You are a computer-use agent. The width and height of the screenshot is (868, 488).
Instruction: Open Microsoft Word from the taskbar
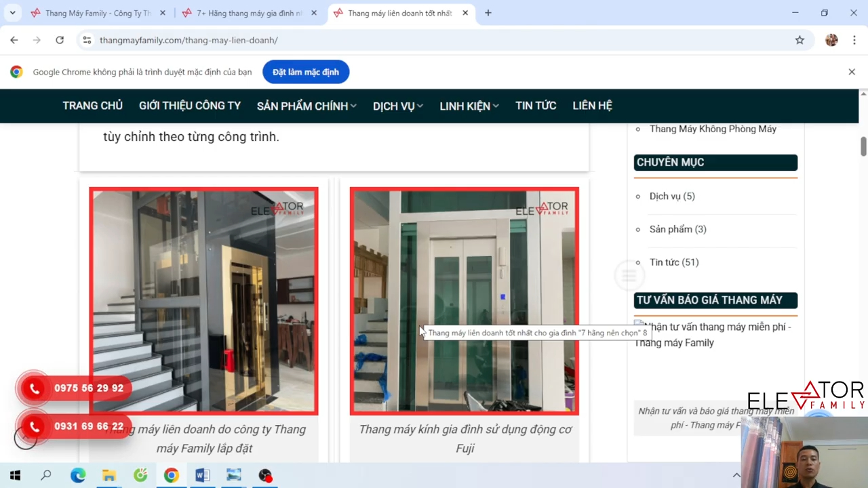202,475
